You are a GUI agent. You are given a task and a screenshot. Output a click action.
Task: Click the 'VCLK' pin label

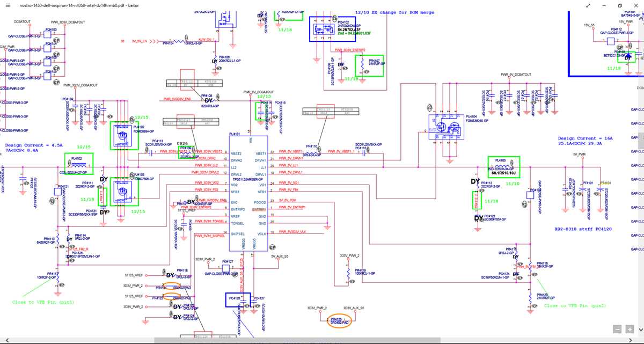pyautogui.click(x=262, y=233)
